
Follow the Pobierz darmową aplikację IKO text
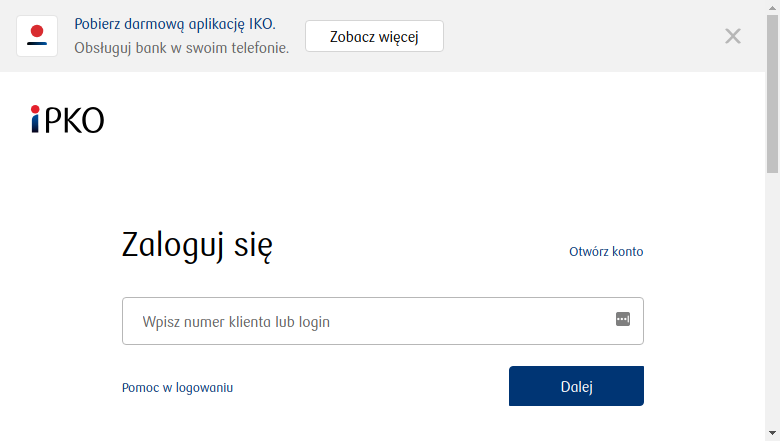[x=175, y=24]
